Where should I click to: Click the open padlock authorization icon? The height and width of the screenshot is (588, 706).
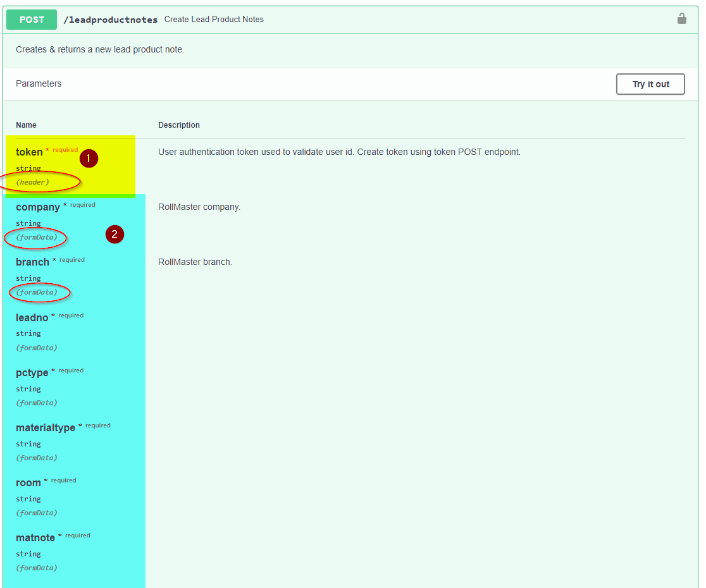click(x=682, y=19)
